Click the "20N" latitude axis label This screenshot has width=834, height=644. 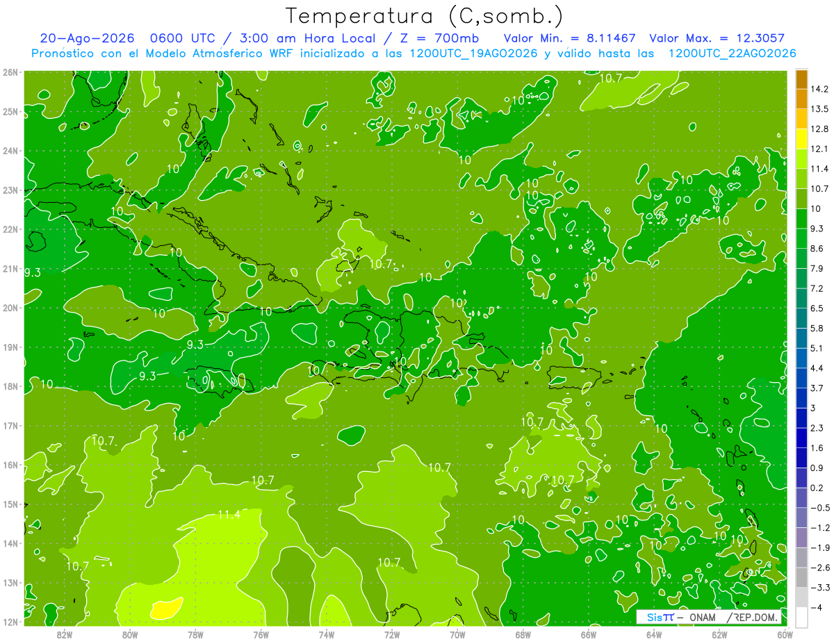(x=10, y=308)
